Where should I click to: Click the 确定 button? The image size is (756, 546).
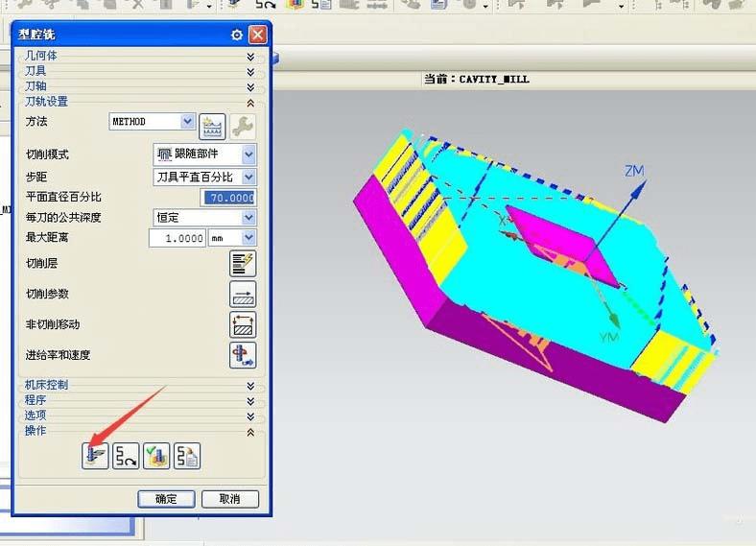point(166,499)
